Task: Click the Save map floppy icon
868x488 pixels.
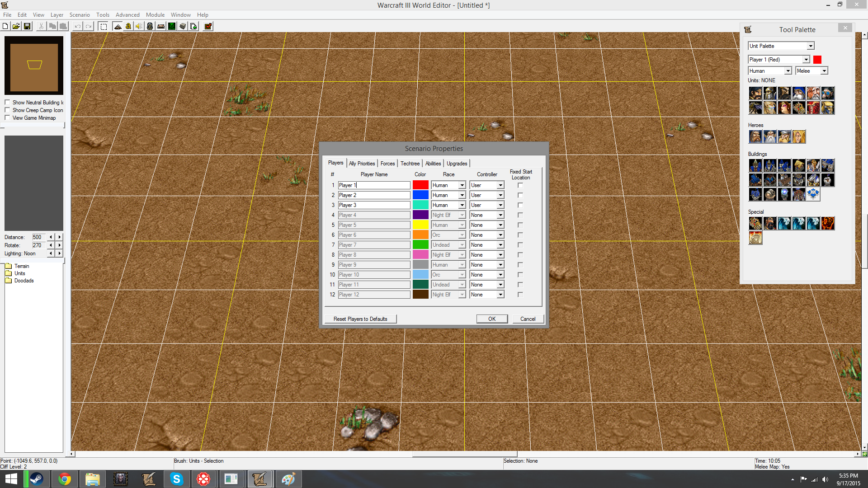Action: [x=27, y=26]
